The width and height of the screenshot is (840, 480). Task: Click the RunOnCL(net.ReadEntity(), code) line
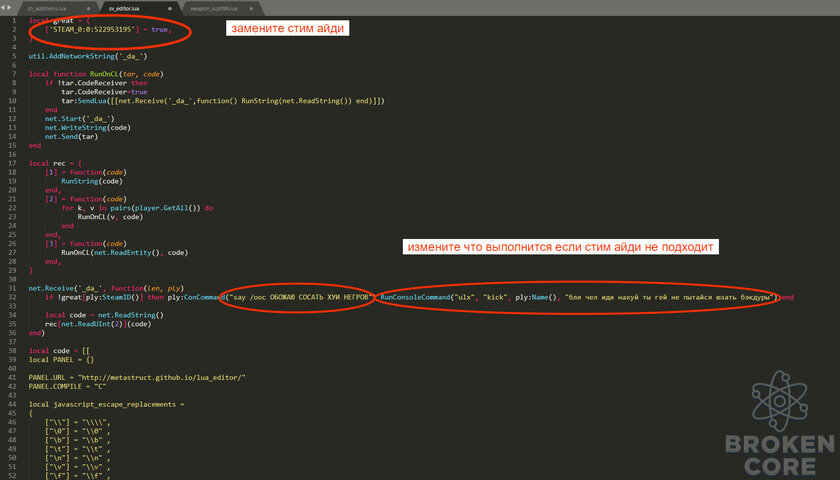(124, 252)
